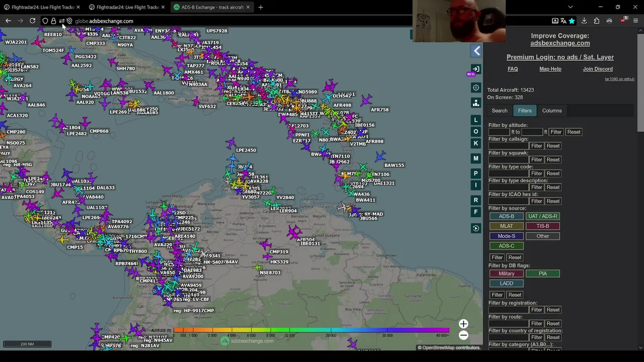
Task: Toggle MLAT source filter
Action: (507, 226)
